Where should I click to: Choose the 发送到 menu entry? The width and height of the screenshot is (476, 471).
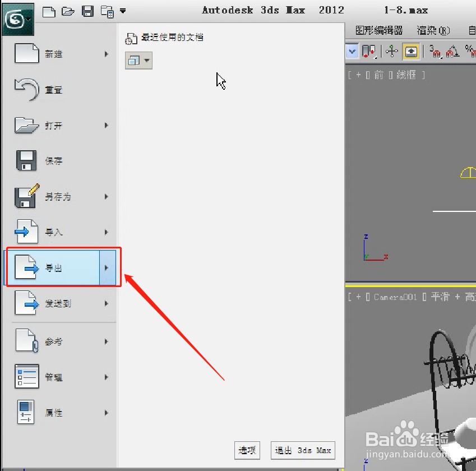tap(59, 304)
